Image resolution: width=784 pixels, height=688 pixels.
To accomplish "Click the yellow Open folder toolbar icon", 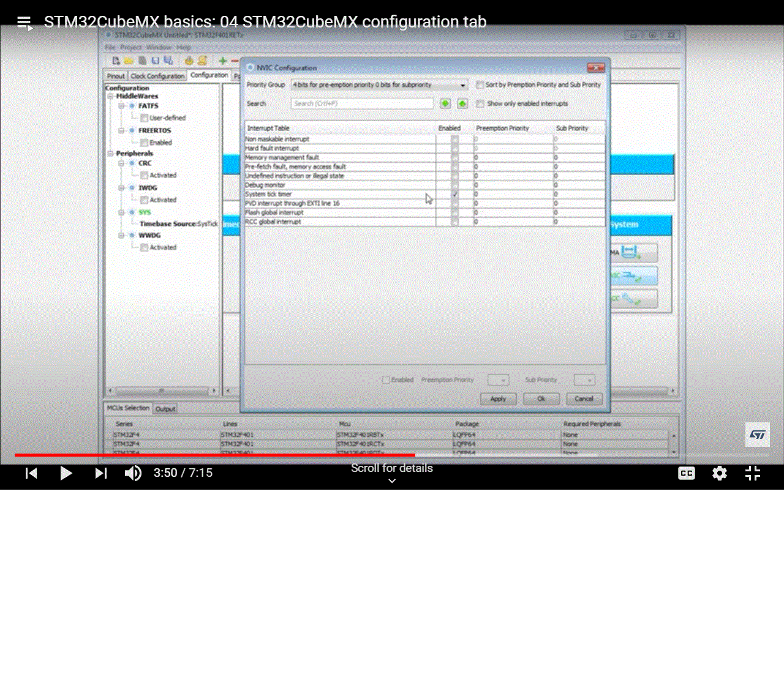I will click(x=129, y=61).
